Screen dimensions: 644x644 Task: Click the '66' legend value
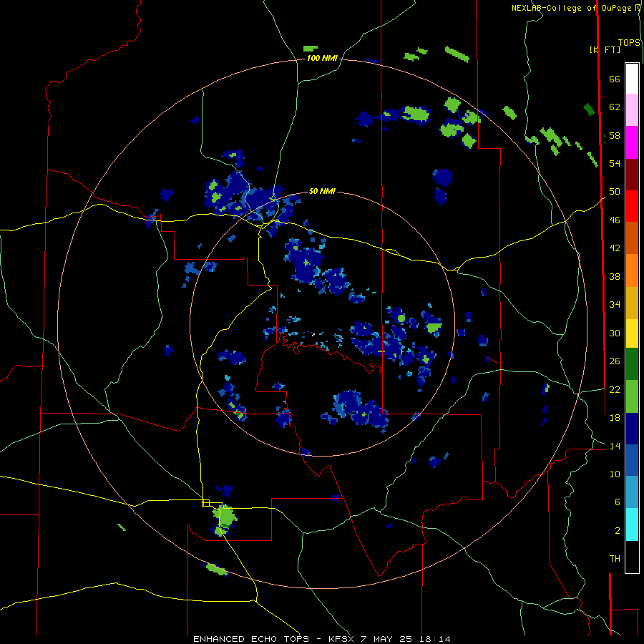[615, 79]
